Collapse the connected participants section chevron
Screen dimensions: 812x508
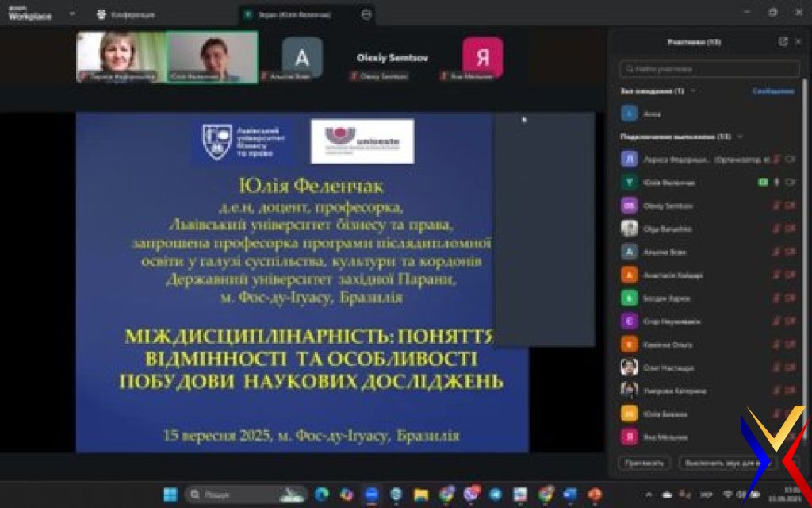pyautogui.click(x=740, y=137)
